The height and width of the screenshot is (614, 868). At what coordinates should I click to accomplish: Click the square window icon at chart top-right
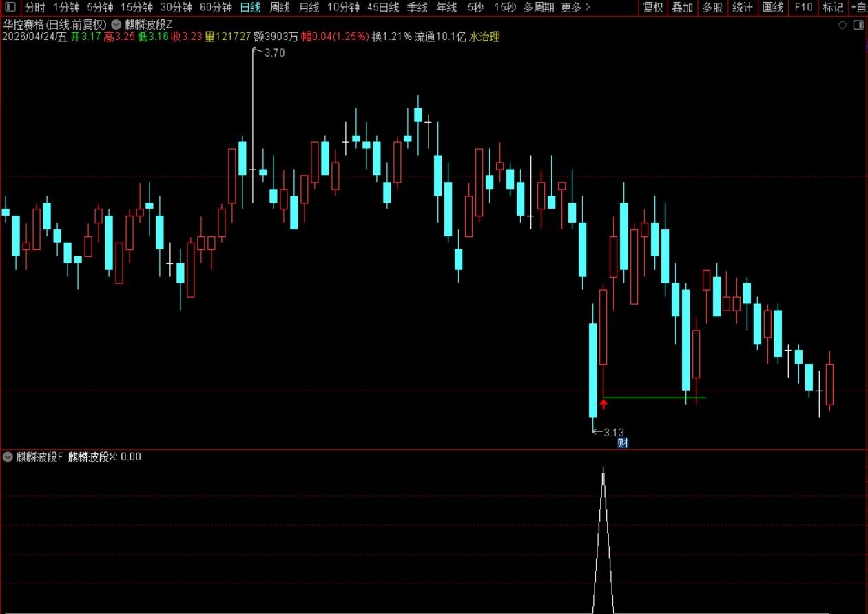point(859,25)
